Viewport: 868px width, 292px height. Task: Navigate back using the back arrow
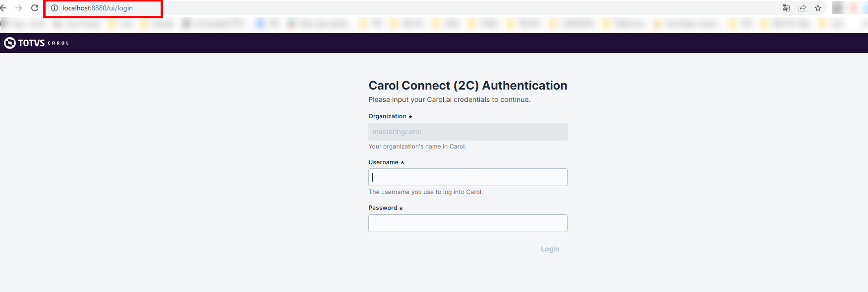click(x=5, y=8)
